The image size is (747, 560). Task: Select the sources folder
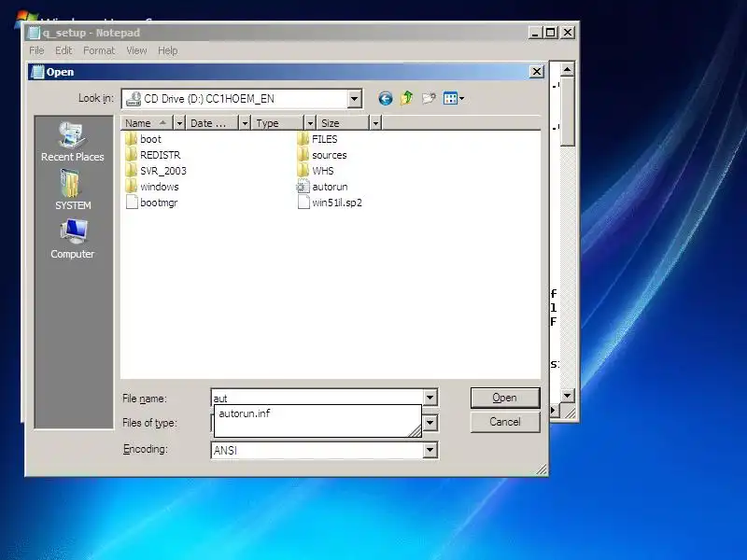pyautogui.click(x=322, y=155)
